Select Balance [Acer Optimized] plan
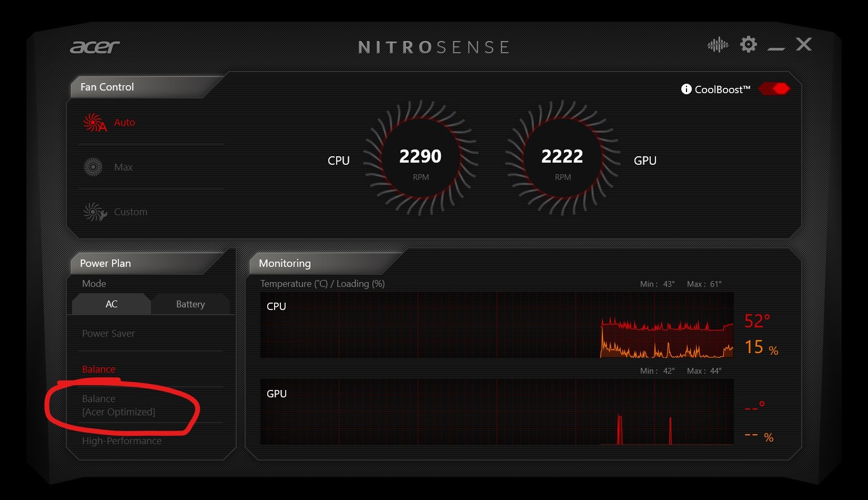The height and width of the screenshot is (500, 868). point(119,405)
